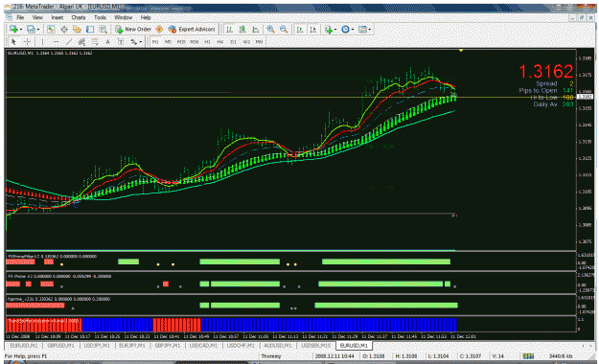Select the Cursor arrow tool
This screenshot has width=599, height=364.
tap(13, 41)
